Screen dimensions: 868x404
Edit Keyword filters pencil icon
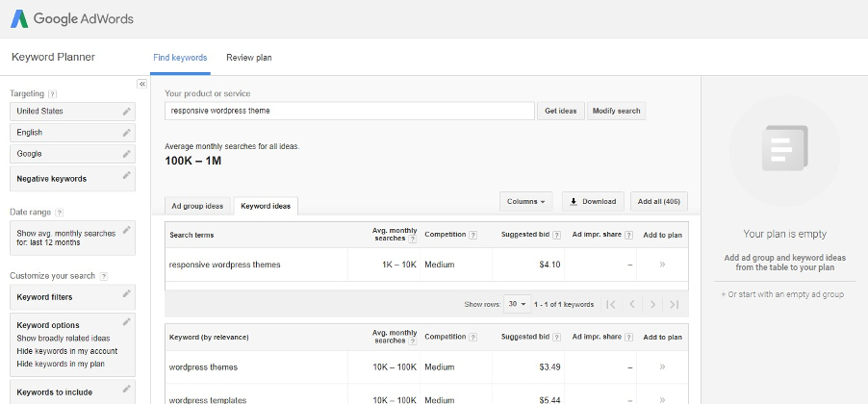pos(127,294)
